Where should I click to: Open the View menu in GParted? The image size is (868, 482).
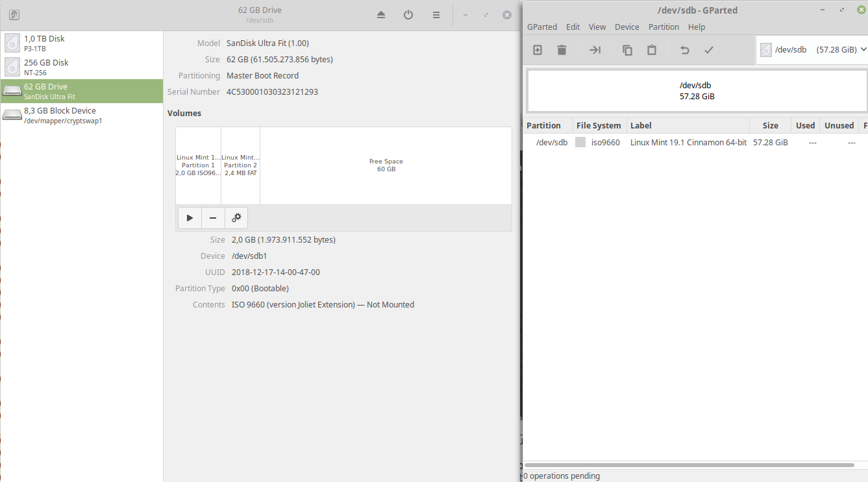(x=597, y=27)
